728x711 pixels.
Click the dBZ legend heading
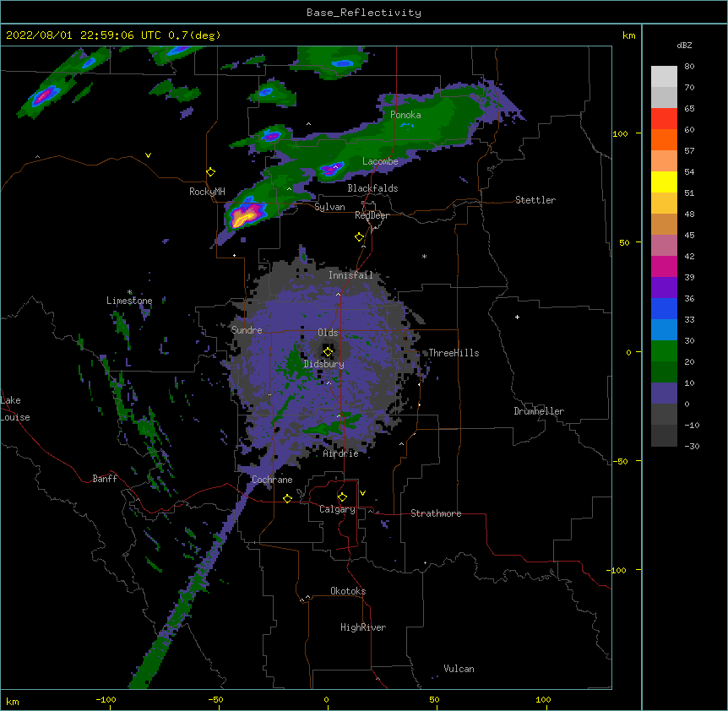tap(684, 45)
